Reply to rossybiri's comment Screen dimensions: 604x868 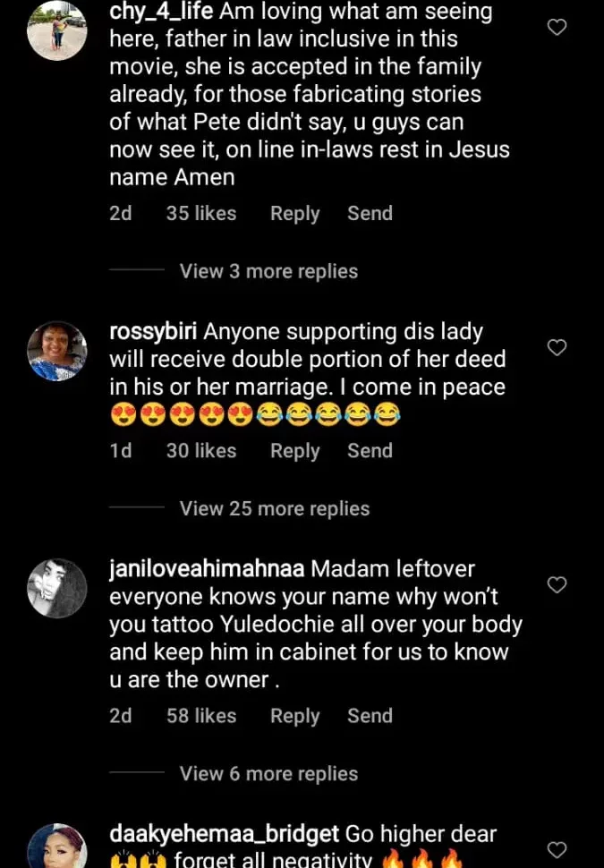[x=294, y=451]
